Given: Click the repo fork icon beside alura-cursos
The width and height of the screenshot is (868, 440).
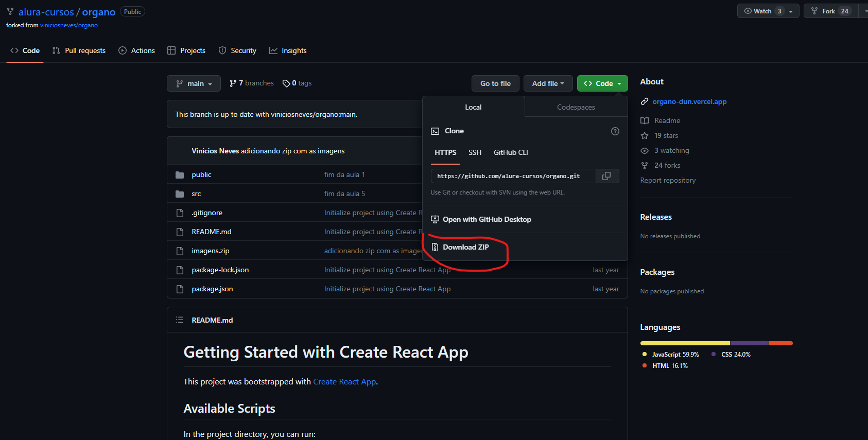Looking at the screenshot, I should (10, 11).
